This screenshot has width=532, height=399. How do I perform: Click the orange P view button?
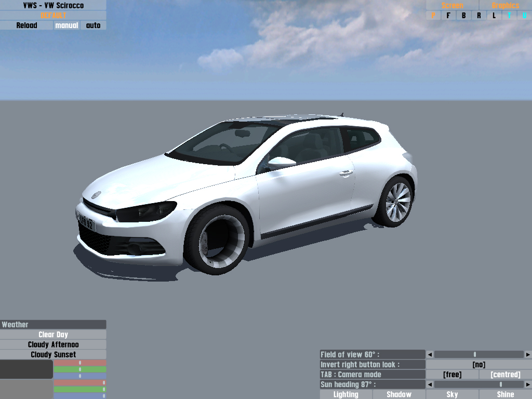[x=433, y=15]
